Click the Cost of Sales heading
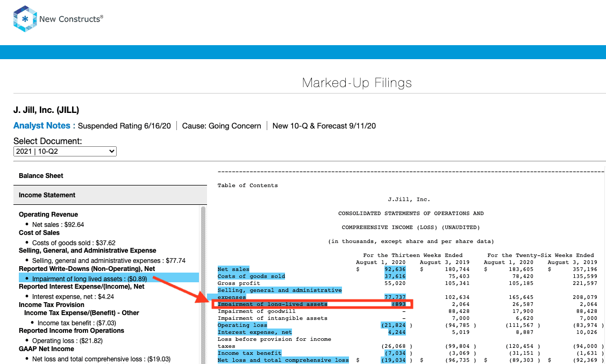Screen dimensions: 606x364 point(39,233)
